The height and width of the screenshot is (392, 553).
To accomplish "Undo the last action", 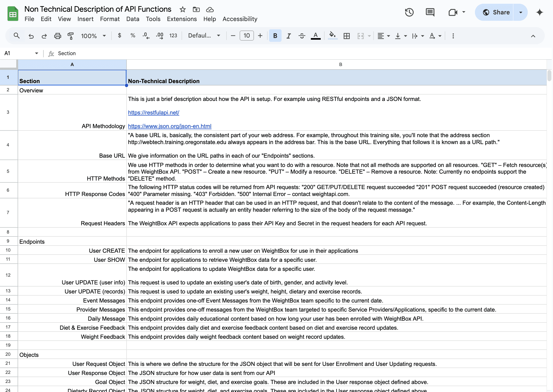I will coord(31,36).
